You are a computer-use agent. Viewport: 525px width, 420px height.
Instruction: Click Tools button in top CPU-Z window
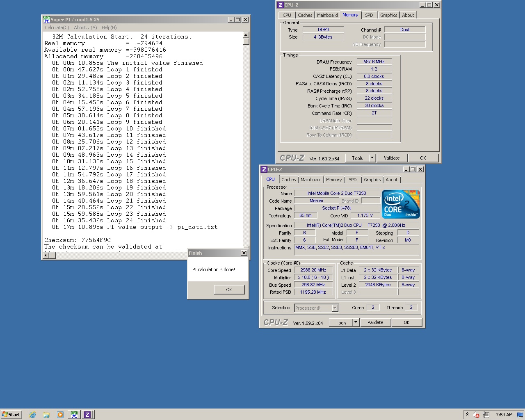357,158
